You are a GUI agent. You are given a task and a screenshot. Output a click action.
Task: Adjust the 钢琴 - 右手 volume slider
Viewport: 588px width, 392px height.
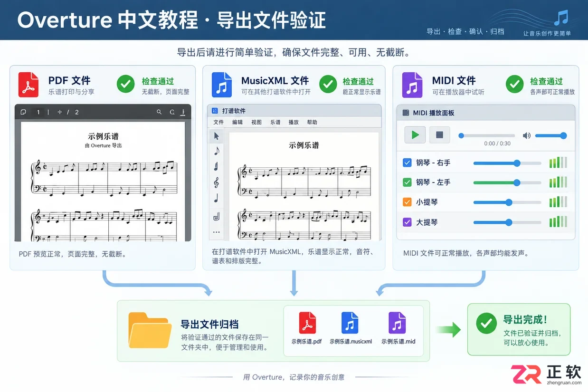(x=507, y=163)
